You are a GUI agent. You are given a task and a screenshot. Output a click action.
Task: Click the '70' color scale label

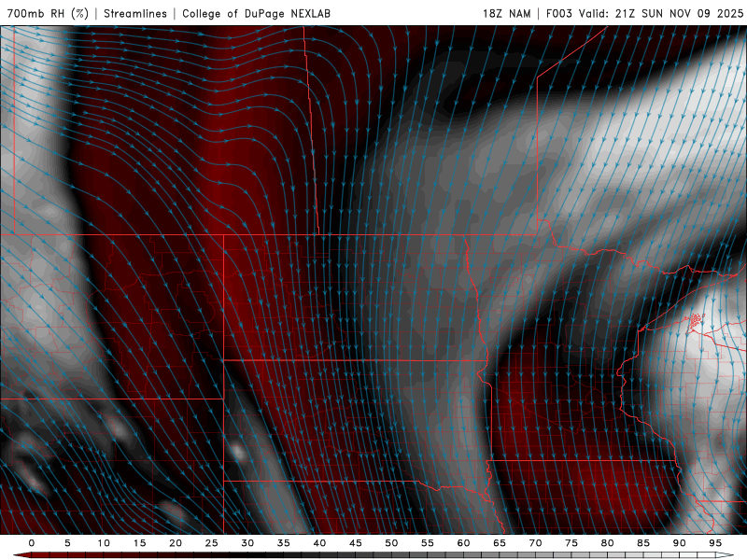[x=535, y=543]
